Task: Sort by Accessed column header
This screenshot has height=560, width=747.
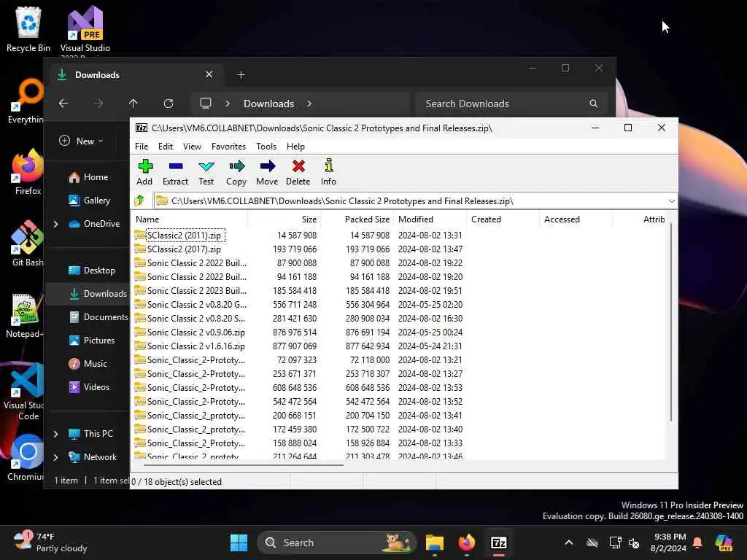Action: point(576,219)
